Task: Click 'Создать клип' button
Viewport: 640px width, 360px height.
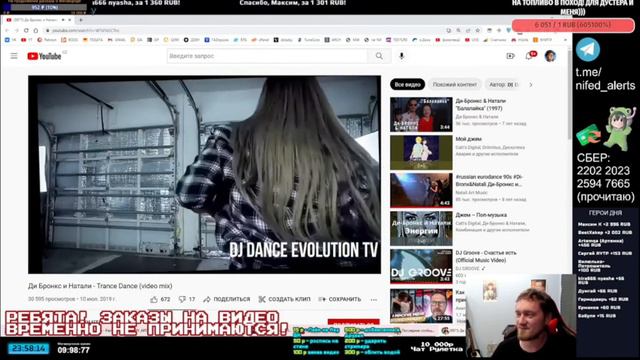Action: click(284, 299)
